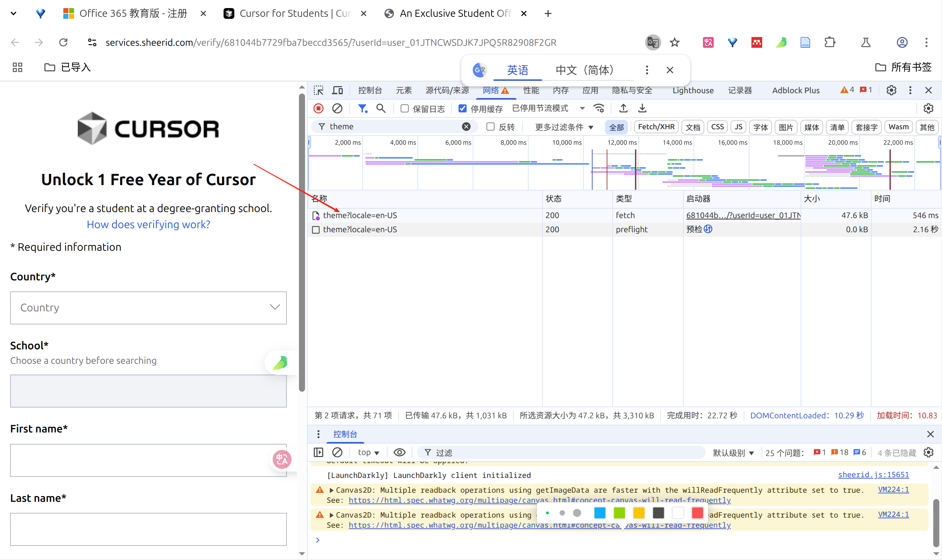Switch to Cursor for Students tab
This screenshot has height=560, width=942.
coord(294,13)
